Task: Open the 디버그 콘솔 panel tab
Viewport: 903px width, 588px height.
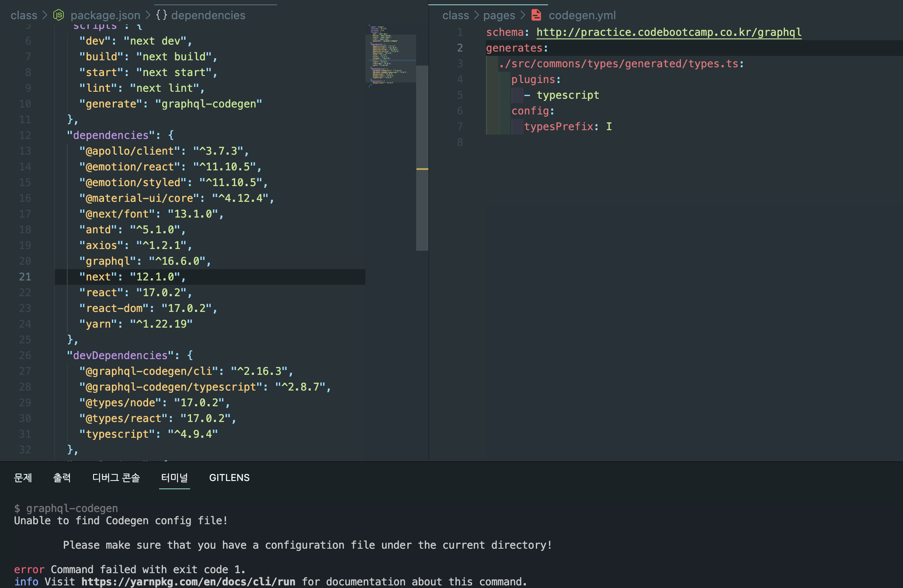Action: tap(116, 477)
